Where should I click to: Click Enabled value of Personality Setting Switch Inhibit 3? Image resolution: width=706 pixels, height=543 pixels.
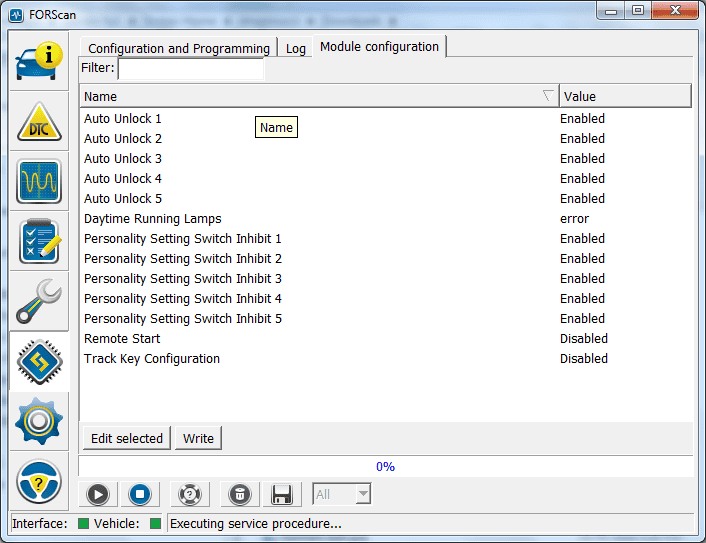point(582,278)
